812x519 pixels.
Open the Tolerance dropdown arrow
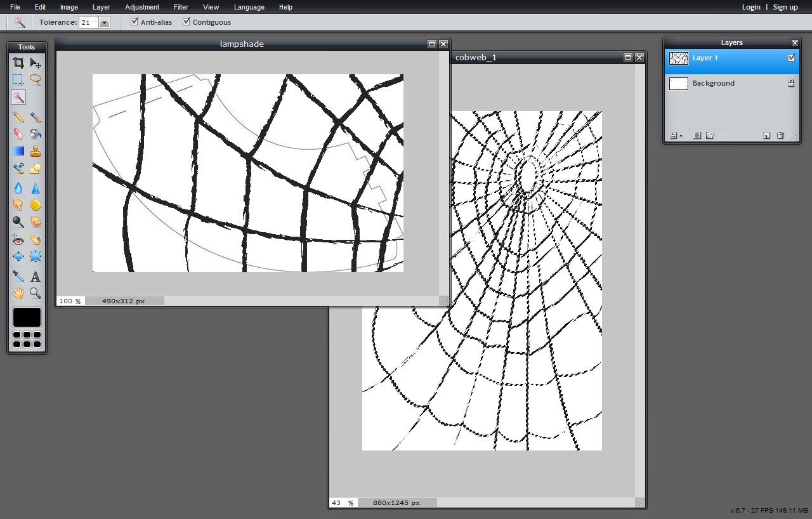(105, 22)
